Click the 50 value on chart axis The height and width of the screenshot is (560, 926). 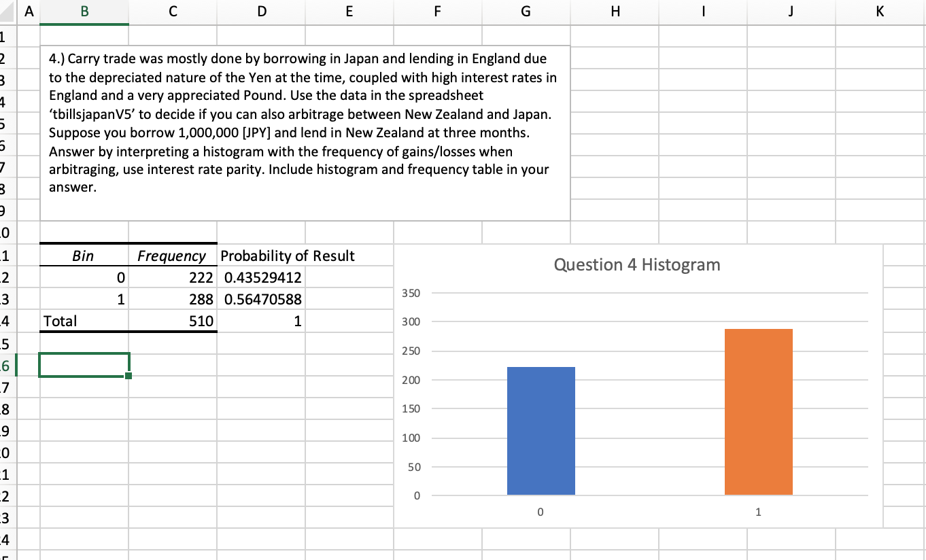(x=415, y=468)
